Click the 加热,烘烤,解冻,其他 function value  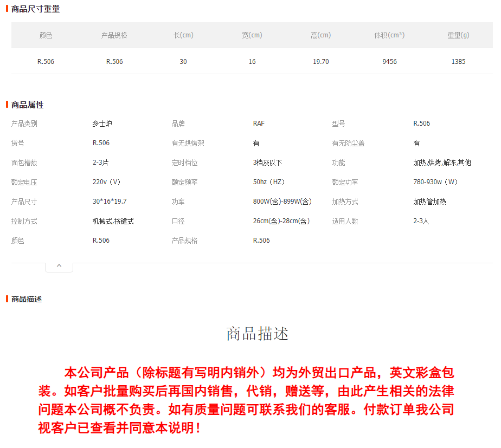click(442, 163)
